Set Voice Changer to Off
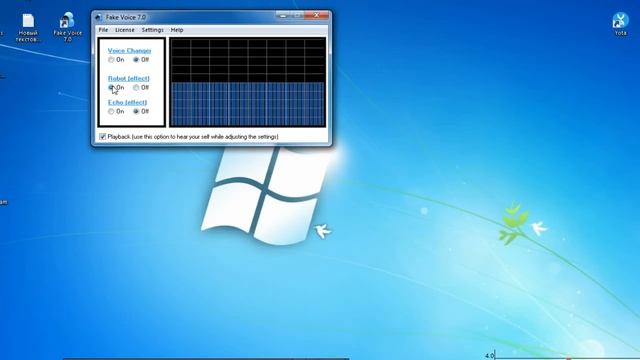The width and height of the screenshot is (640, 360). coord(136,60)
